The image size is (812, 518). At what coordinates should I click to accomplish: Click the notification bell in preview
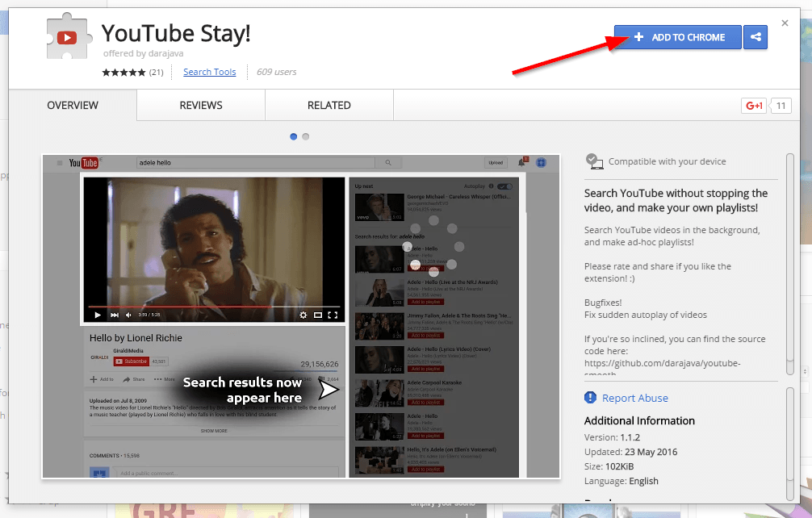pyautogui.click(x=522, y=162)
